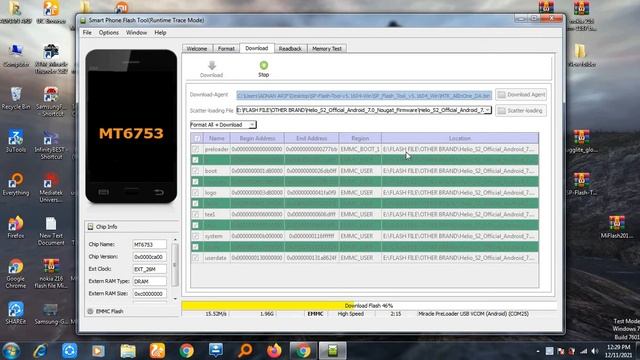
Task: Toggle the tee1 partition checkbox
Action: point(196,214)
